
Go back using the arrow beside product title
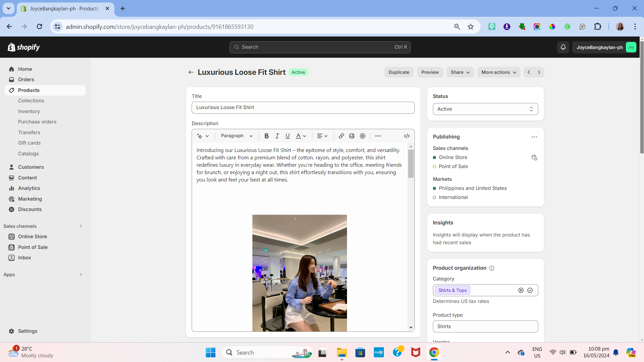point(191,72)
